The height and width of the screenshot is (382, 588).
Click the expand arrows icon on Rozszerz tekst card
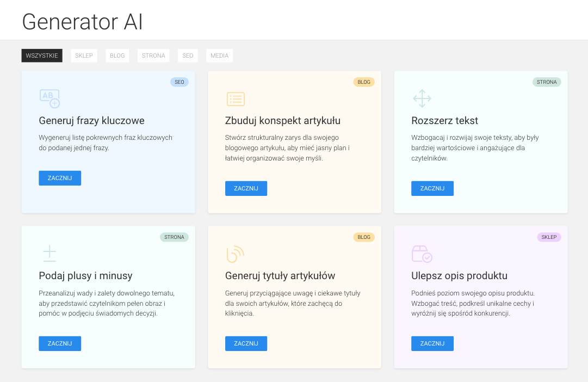[422, 98]
